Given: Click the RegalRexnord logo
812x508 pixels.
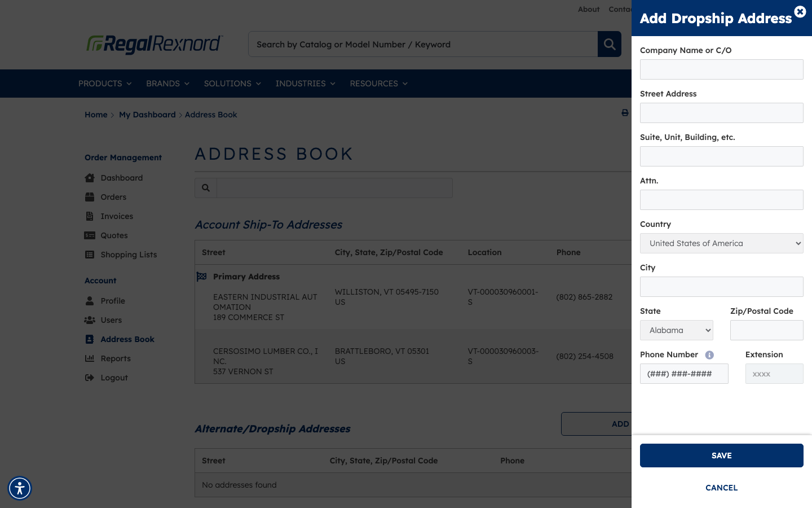Looking at the screenshot, I should [155, 44].
